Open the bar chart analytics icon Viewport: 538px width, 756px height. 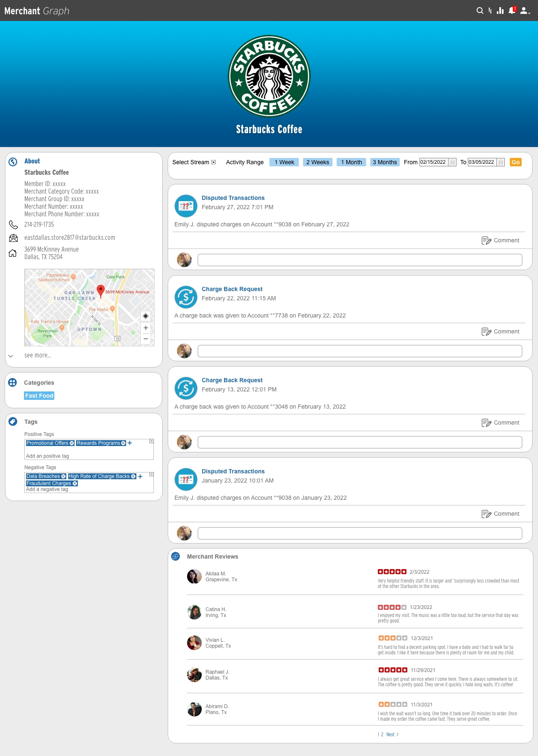click(500, 10)
